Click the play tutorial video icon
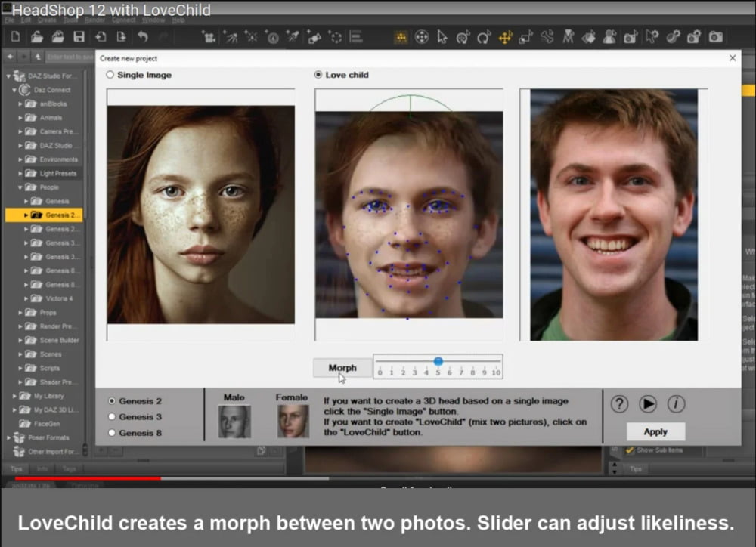This screenshot has width=756, height=547. point(648,404)
